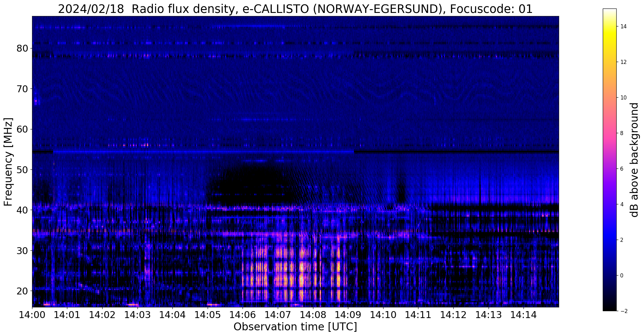This screenshot has height=336, width=644.
Task: Click the 40 MHz frequency tick label
Action: point(22,210)
